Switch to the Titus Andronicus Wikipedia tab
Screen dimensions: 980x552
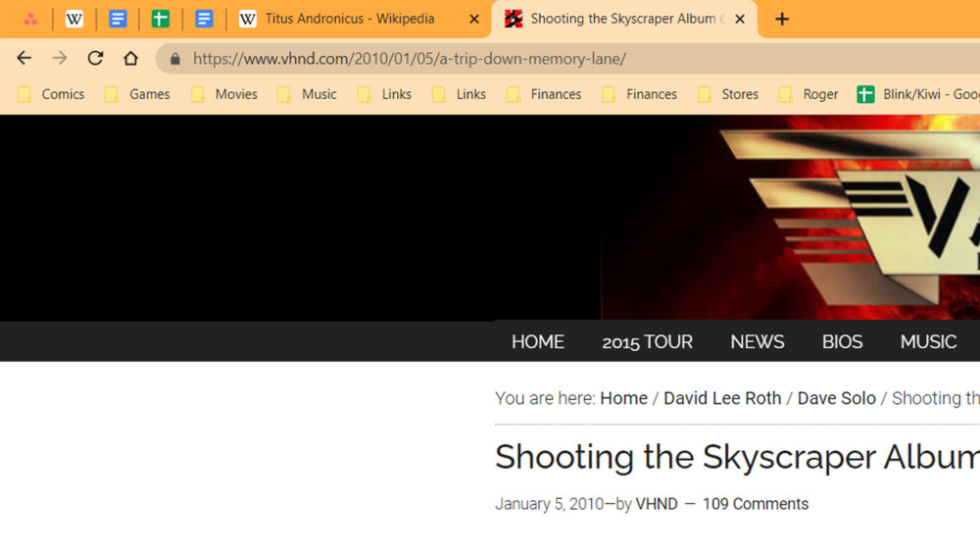349,19
